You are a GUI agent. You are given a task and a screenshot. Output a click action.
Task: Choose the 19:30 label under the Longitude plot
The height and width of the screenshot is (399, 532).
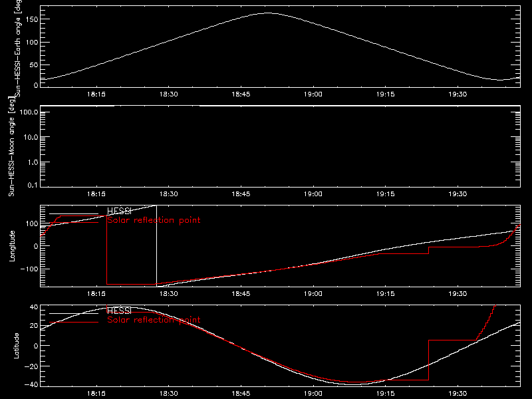[458, 293]
